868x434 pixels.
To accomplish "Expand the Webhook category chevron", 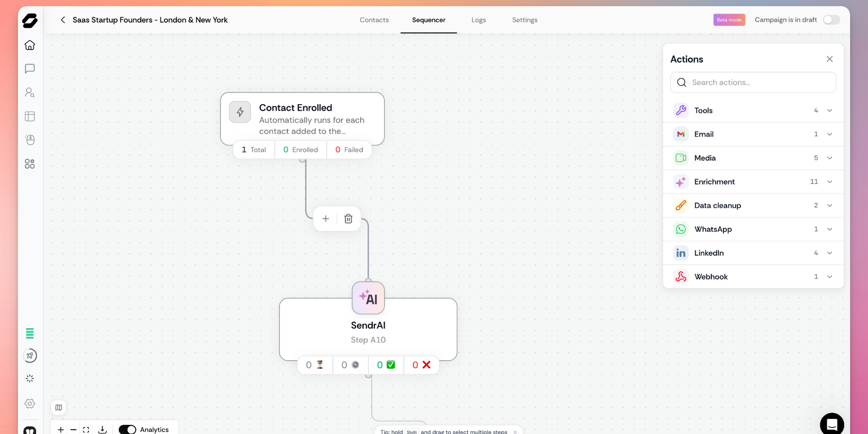I will click(829, 277).
